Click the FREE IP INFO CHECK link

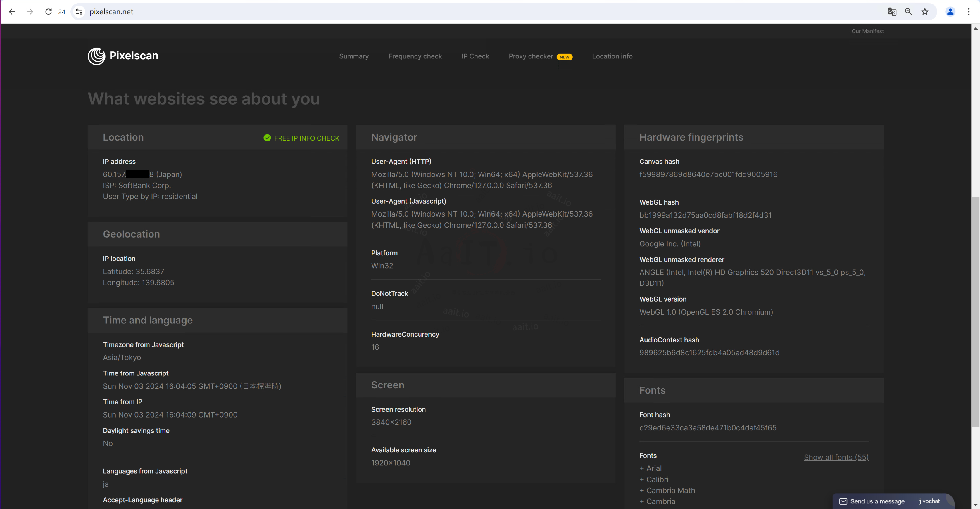pos(307,138)
